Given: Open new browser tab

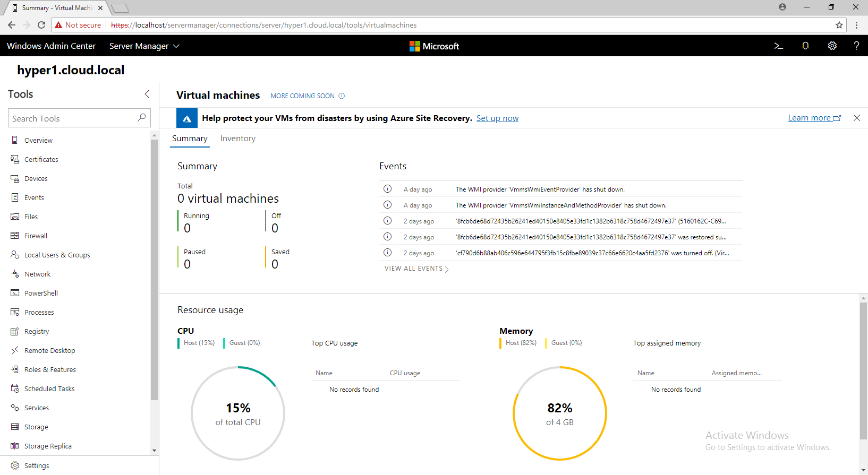Looking at the screenshot, I should (120, 8).
